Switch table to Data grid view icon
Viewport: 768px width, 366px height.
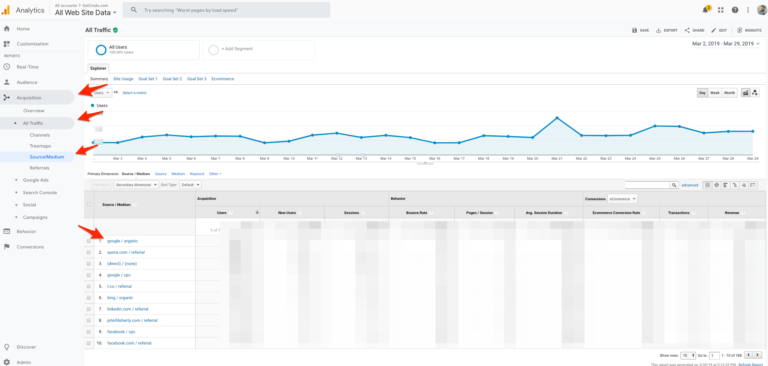[707, 185]
